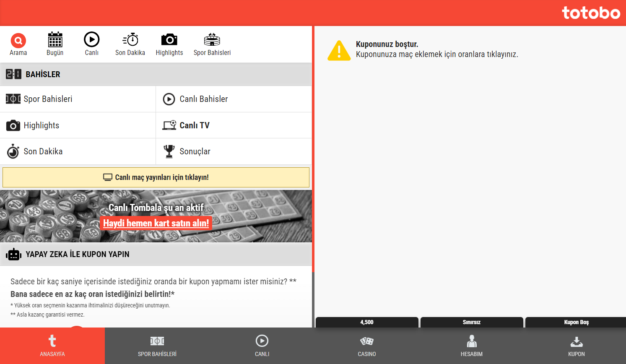Click the Highlights camera icon in toolbar
626x364 pixels.
pyautogui.click(x=169, y=40)
